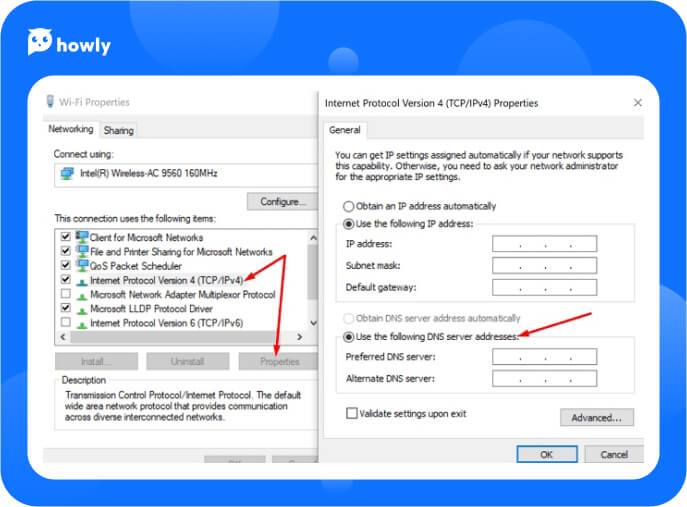Enable Internet Protocol Version 6 checkbox
Screen dimensions: 687x507
click(x=66, y=323)
